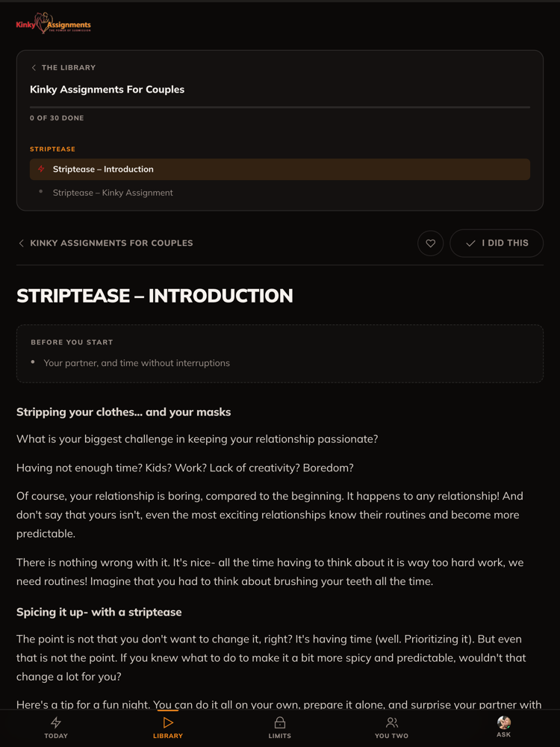
Task: Mark lesson with I Did This
Action: tap(497, 243)
